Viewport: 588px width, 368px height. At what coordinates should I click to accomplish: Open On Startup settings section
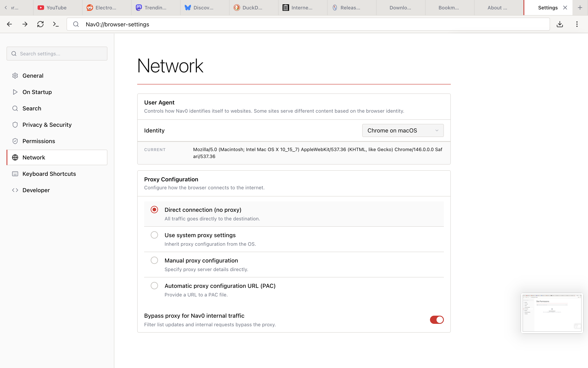pyautogui.click(x=57, y=92)
